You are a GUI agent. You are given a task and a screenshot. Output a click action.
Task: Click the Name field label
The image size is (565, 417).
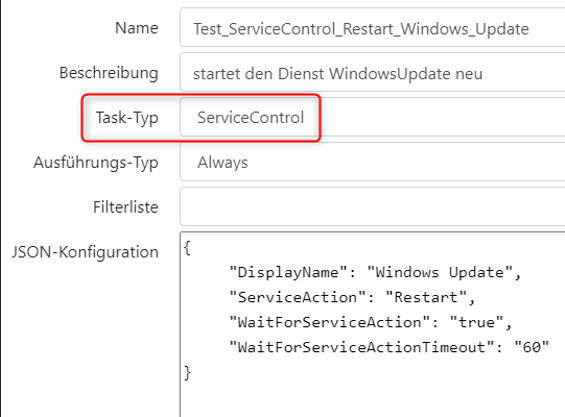(137, 28)
